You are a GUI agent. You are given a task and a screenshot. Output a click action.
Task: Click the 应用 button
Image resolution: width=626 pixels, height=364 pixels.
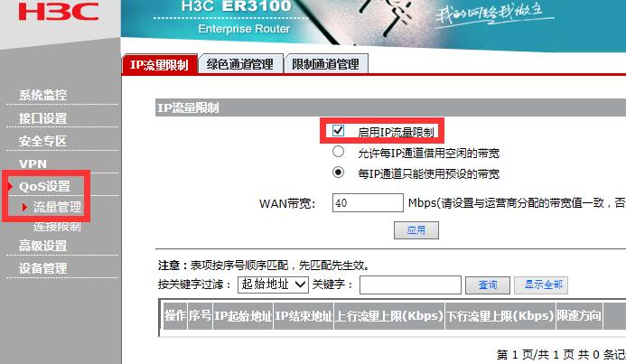[x=416, y=230]
